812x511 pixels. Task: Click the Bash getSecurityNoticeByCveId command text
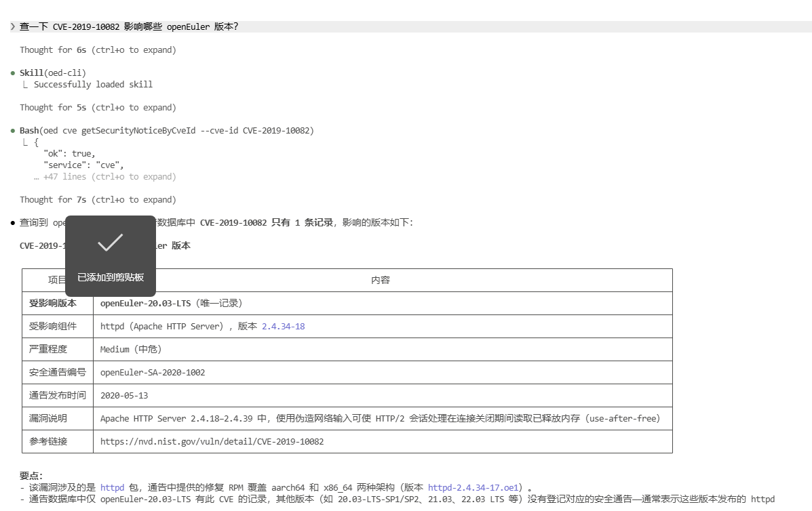pyautogui.click(x=167, y=131)
